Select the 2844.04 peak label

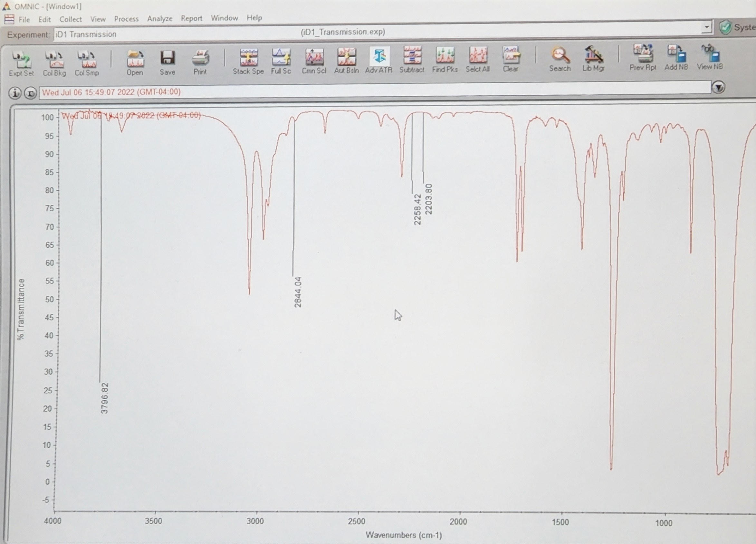pos(298,292)
